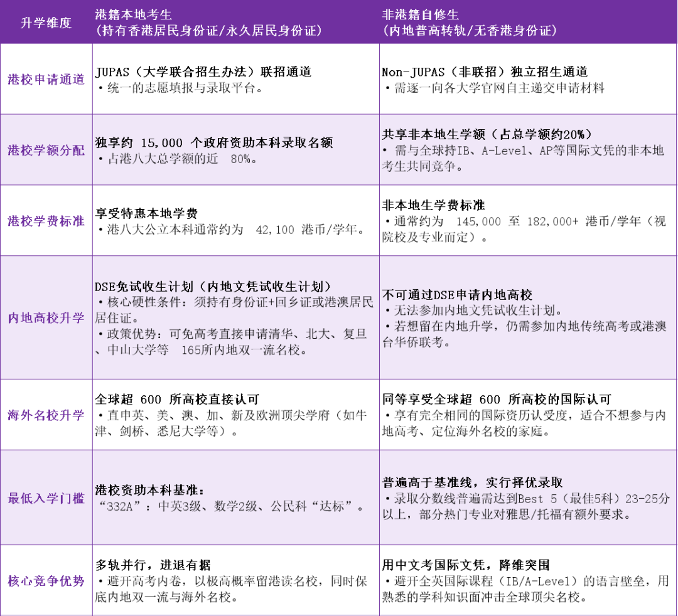Click '熟悉的学科知识面冲击全球顶尖名校。' line
678x616 pixels.
pos(484,597)
